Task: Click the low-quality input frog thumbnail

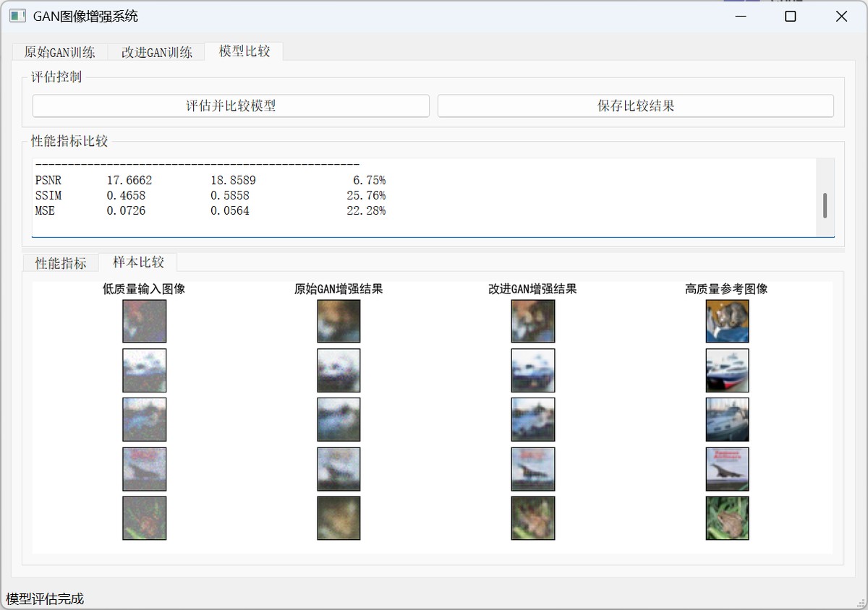Action: pyautogui.click(x=144, y=517)
